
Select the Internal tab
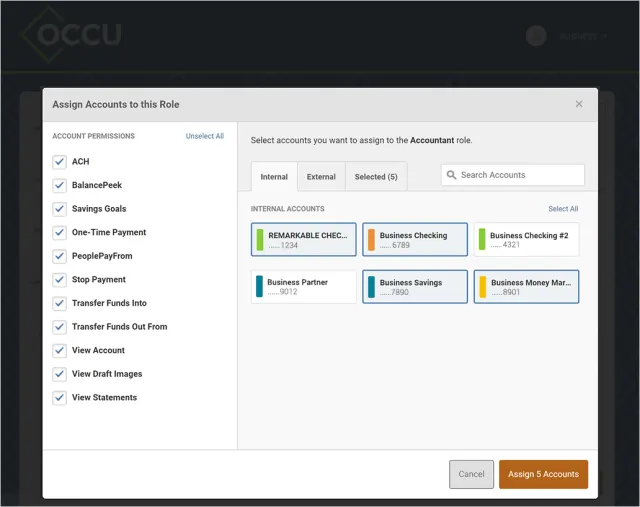(x=274, y=177)
